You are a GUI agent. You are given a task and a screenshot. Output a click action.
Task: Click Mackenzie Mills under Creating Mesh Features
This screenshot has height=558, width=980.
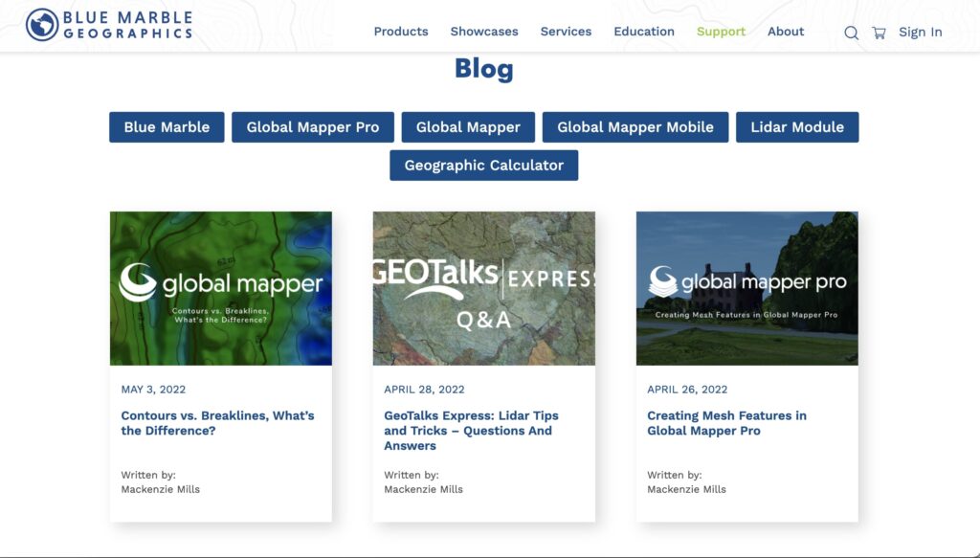[x=687, y=489]
